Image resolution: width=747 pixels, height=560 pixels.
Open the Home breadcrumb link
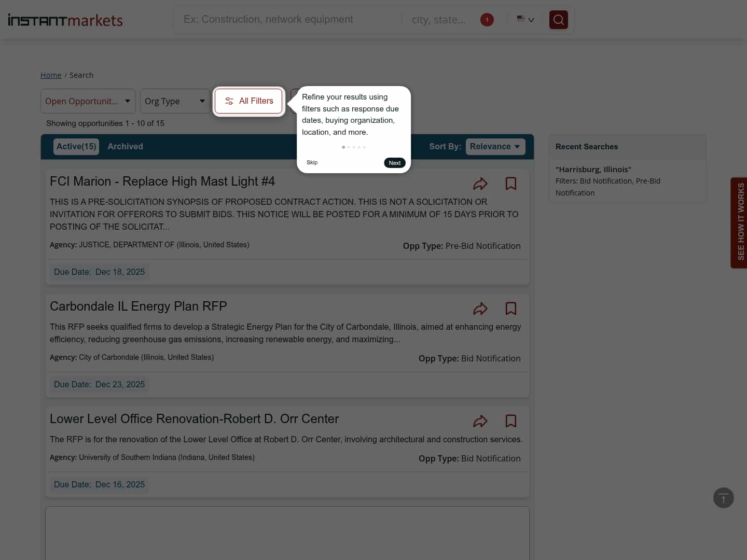click(x=51, y=75)
